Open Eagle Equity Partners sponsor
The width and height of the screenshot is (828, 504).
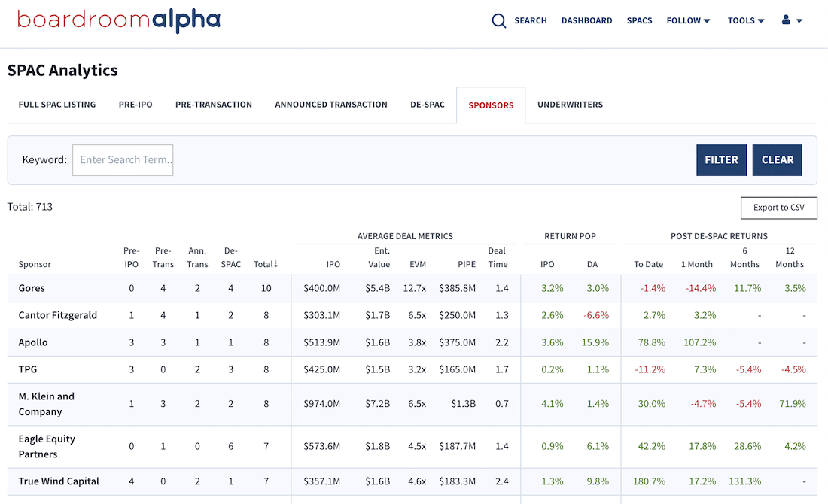pos(47,447)
